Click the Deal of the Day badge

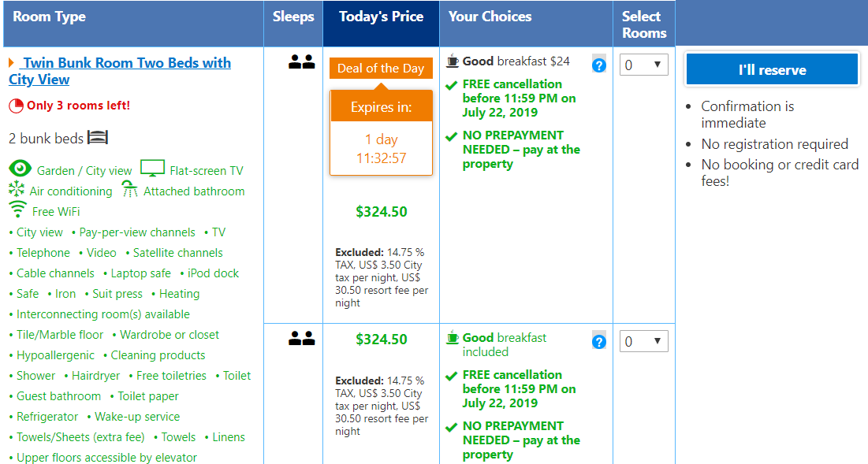pyautogui.click(x=381, y=69)
